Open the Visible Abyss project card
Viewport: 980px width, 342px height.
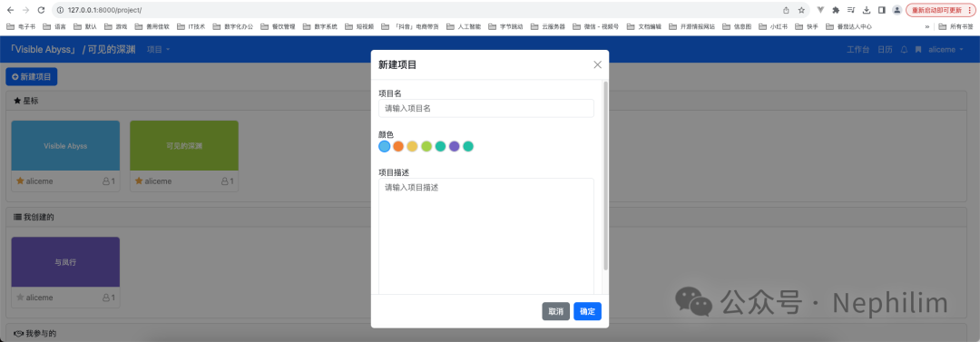(x=65, y=146)
